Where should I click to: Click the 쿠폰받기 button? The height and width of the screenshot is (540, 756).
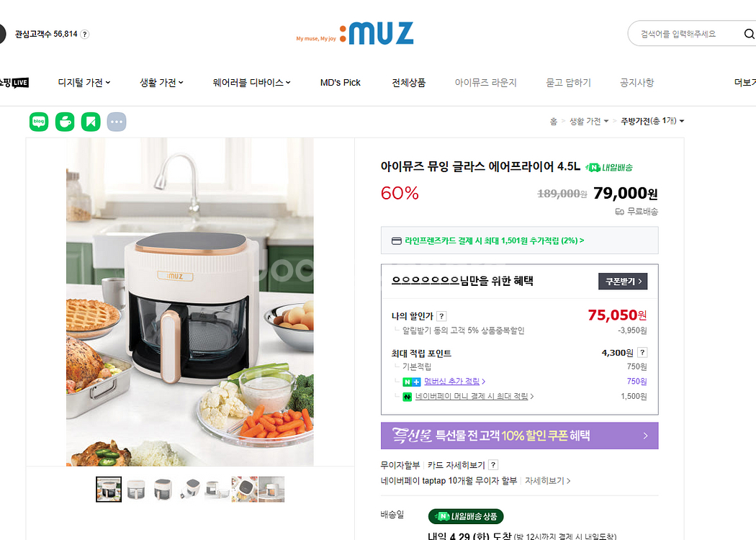coord(623,281)
